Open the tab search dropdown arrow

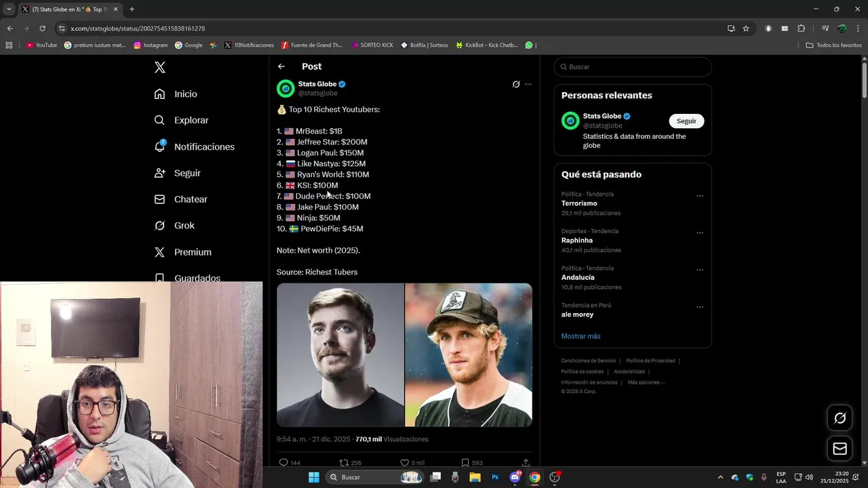(9, 9)
